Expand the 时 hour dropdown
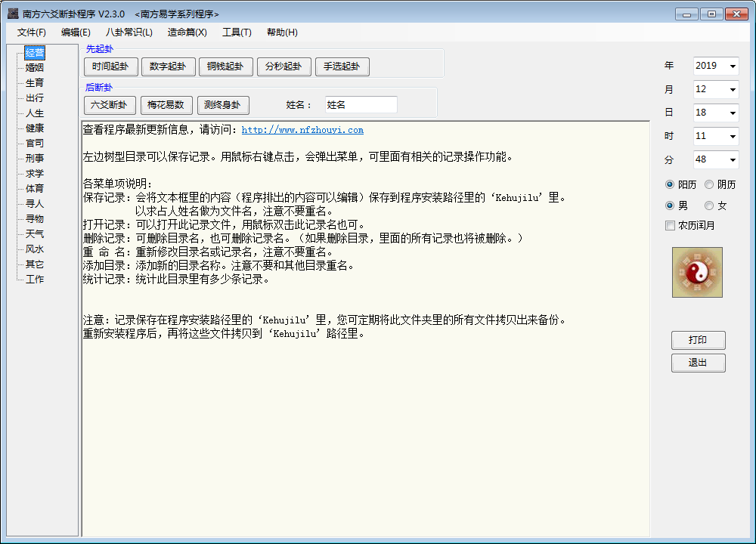Screen dimensions: 756x544 coord(733,136)
